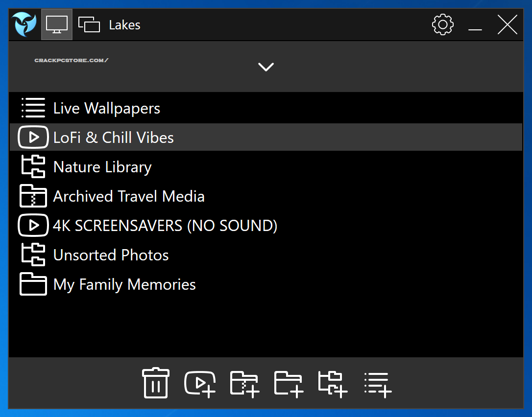This screenshot has width=532, height=417.
Task: Click the trash can delete icon
Action: point(156,383)
